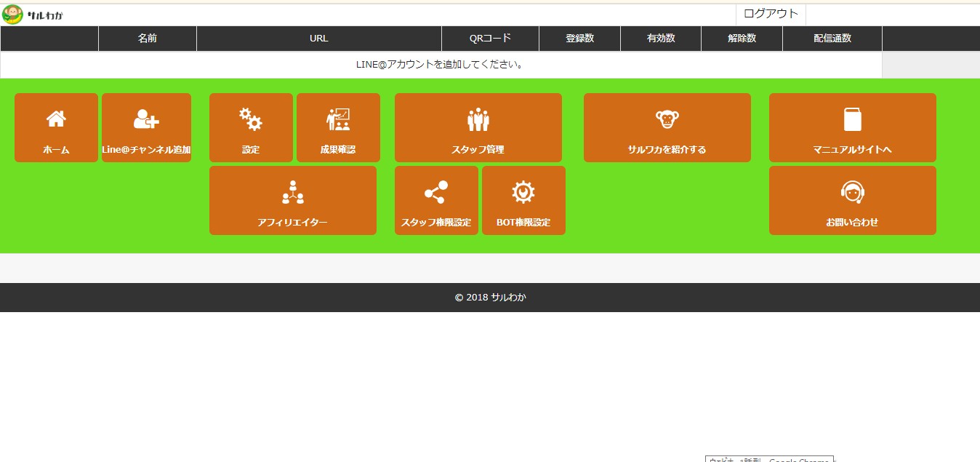Open BOT権限設定 gear-wrench icon tile
Screen dimensions: 980x462
coord(523,200)
